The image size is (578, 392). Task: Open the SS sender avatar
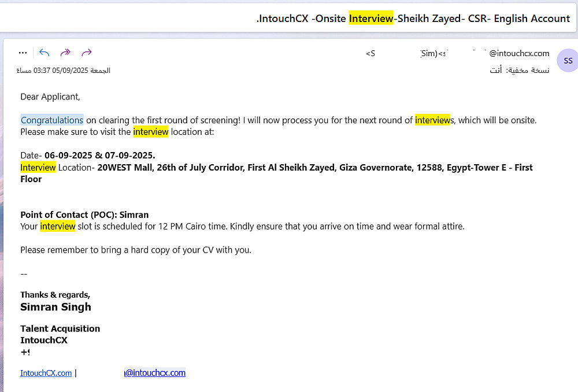tap(568, 61)
